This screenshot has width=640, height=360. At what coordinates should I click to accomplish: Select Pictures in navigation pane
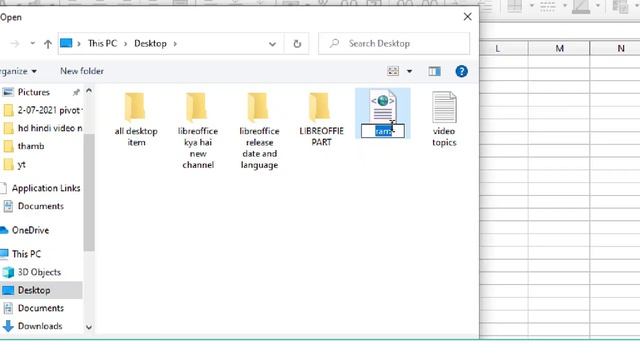(33, 92)
